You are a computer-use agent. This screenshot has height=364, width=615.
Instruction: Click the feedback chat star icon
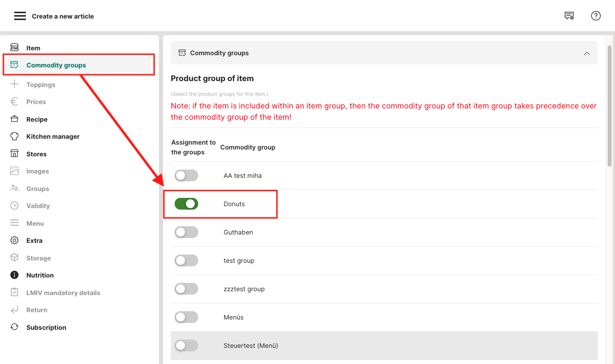coord(569,16)
